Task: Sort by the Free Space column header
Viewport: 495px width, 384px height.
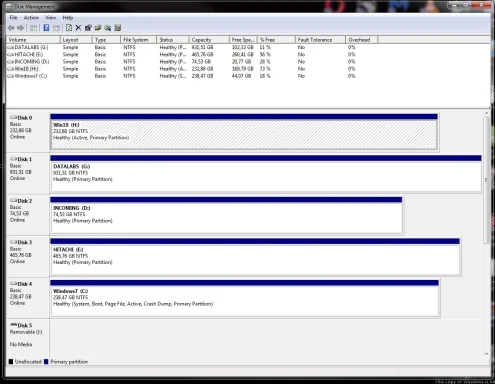Action: point(243,40)
